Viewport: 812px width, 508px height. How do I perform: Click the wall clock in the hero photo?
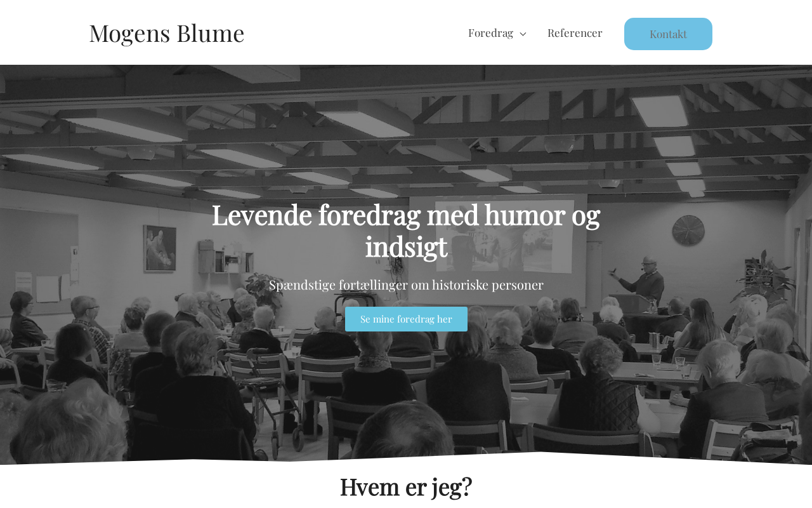[x=688, y=231]
